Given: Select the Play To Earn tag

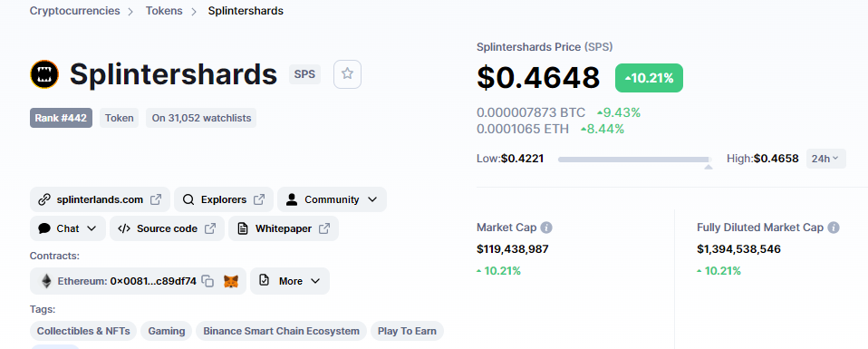Looking at the screenshot, I should (x=407, y=331).
